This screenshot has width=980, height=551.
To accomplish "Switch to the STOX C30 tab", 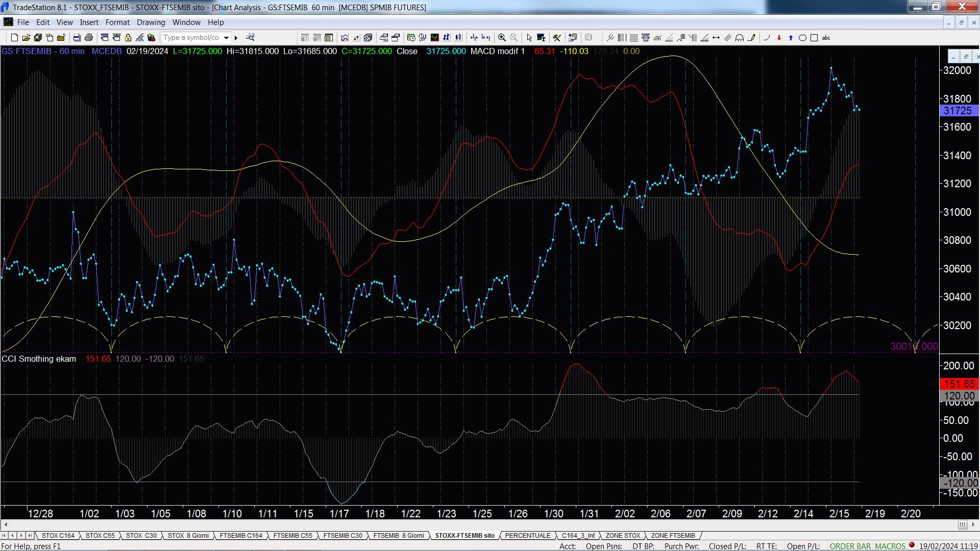I will tap(141, 536).
